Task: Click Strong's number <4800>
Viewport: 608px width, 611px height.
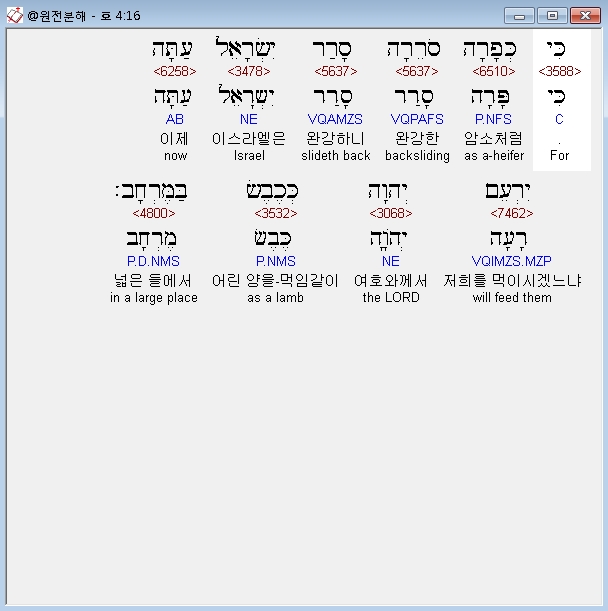Action: (154, 213)
